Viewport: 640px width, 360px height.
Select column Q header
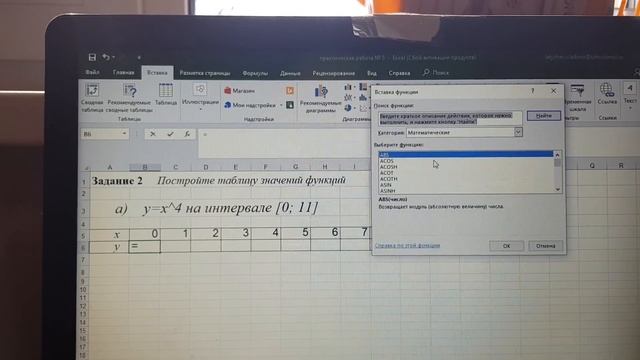(592, 165)
